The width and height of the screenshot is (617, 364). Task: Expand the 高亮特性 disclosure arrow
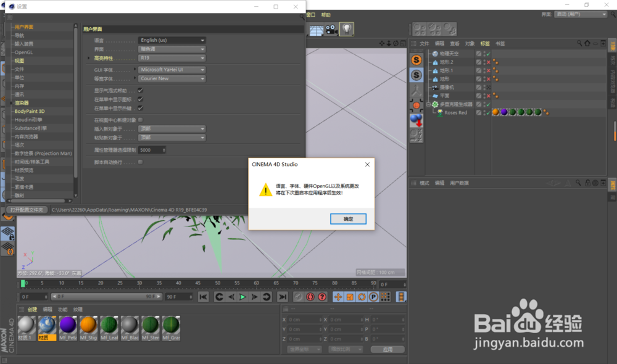[88, 58]
